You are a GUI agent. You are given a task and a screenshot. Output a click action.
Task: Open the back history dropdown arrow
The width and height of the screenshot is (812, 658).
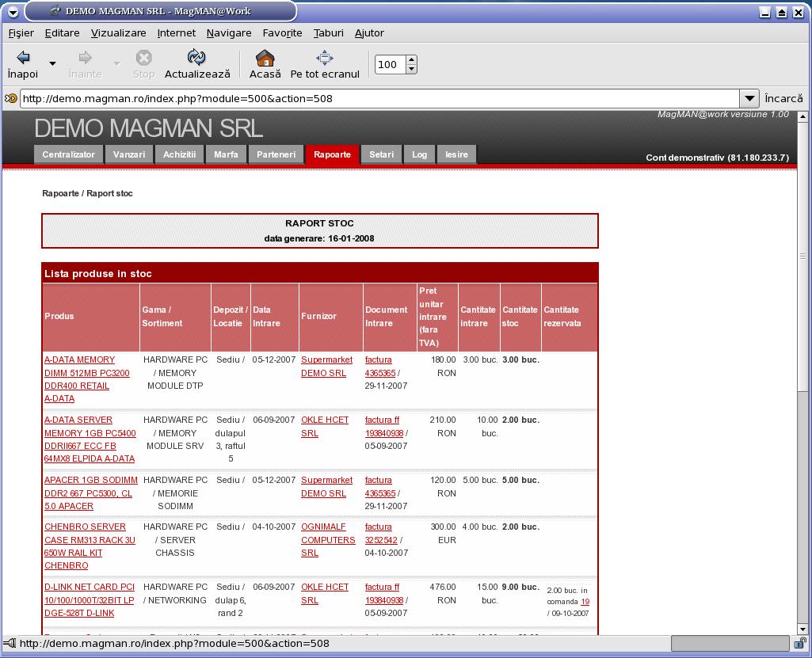pyautogui.click(x=52, y=63)
